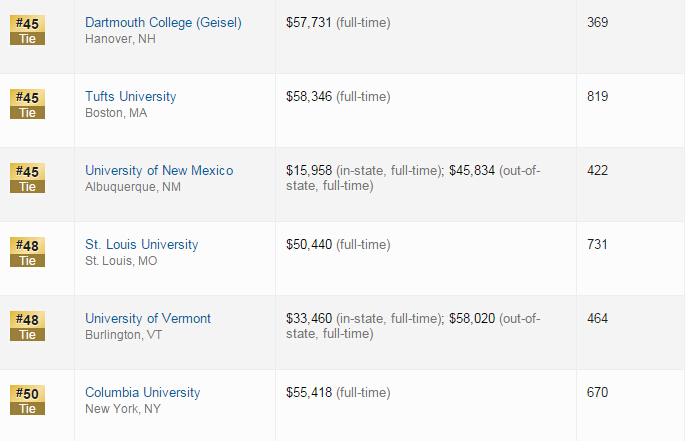Click enrollment number 670 for Columbia
The image size is (685, 441).
click(x=597, y=392)
